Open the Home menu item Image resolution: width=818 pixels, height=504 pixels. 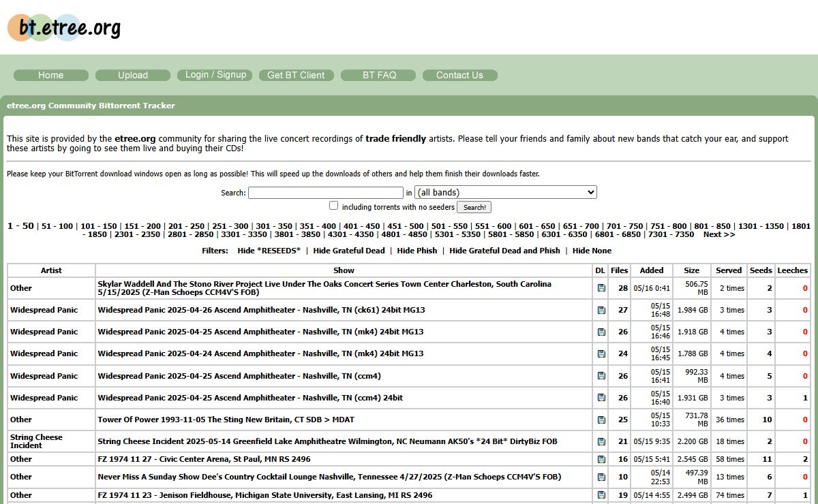[x=51, y=75]
